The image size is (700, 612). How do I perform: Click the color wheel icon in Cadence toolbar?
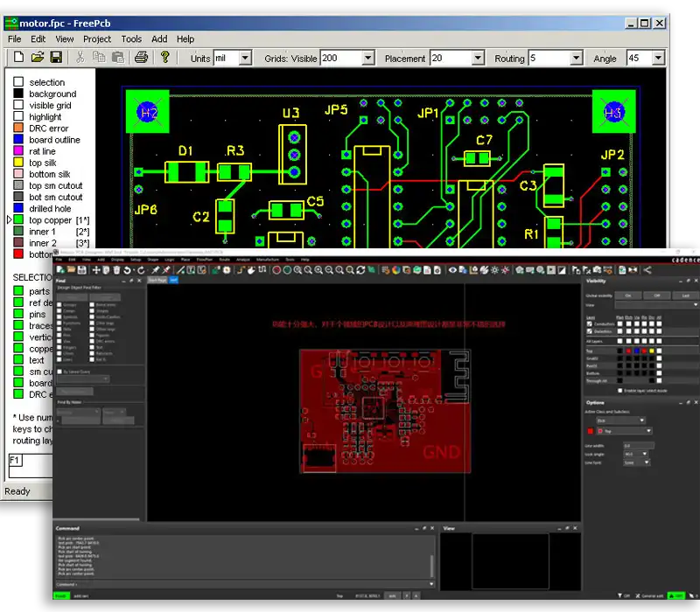coord(396,270)
